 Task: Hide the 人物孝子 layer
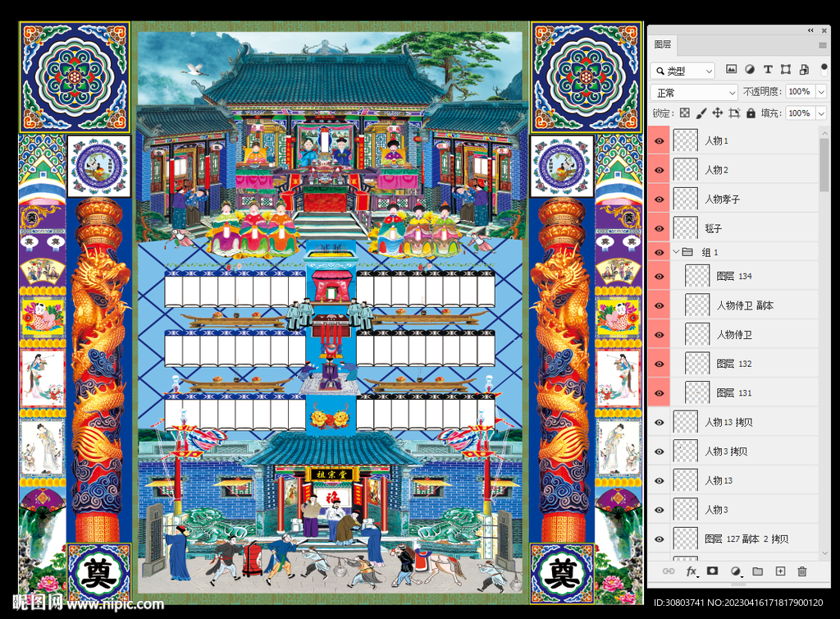pos(659,199)
